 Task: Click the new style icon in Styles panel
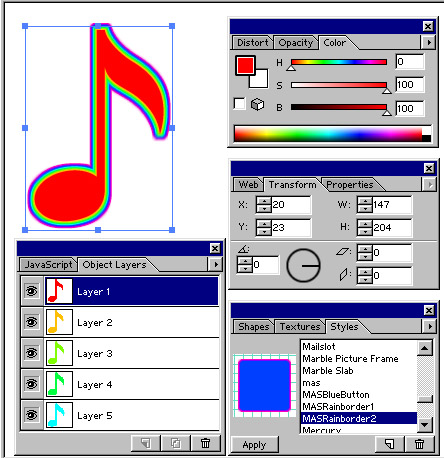(389, 444)
